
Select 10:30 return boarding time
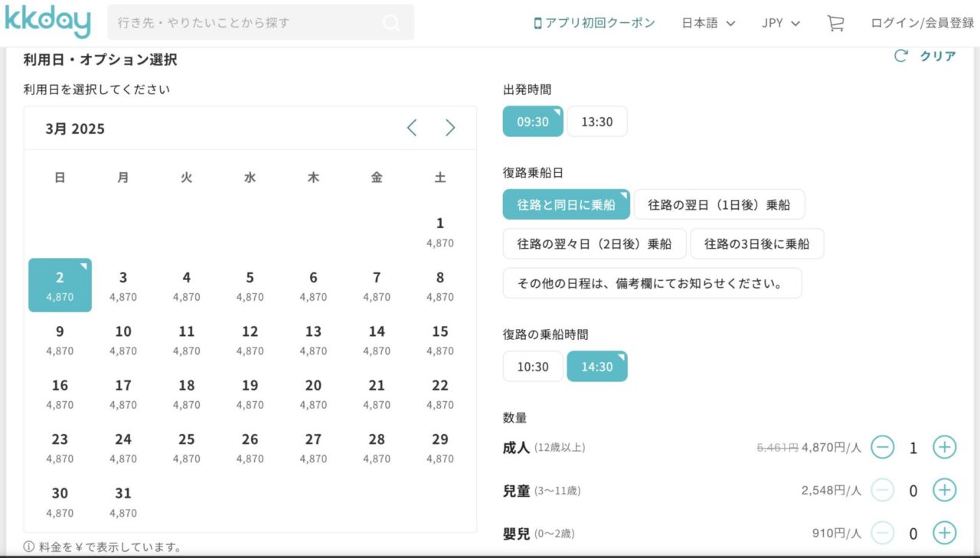[533, 367]
